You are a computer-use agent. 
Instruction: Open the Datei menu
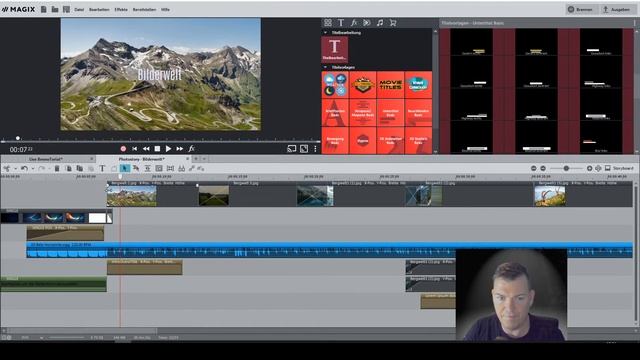tap(79, 9)
